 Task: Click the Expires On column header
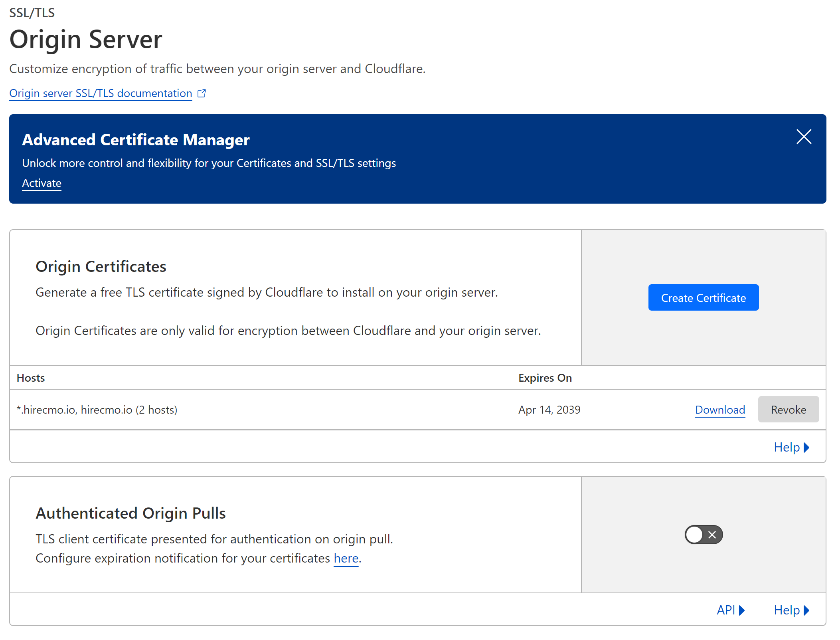(x=545, y=378)
